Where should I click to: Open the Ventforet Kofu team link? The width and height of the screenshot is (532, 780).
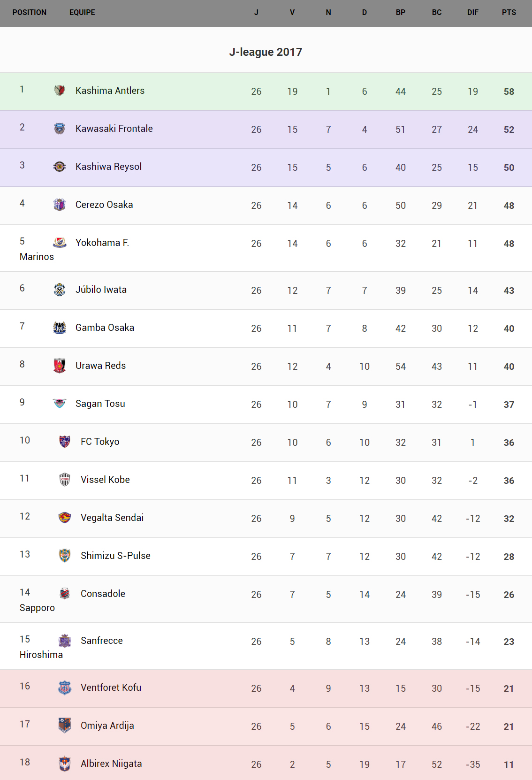coord(111,688)
